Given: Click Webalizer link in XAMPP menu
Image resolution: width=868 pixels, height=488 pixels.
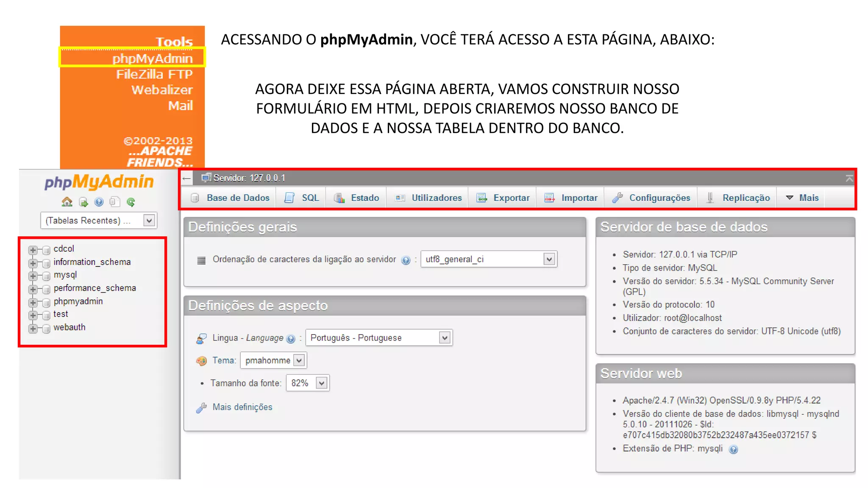Looking at the screenshot, I should 162,90.
